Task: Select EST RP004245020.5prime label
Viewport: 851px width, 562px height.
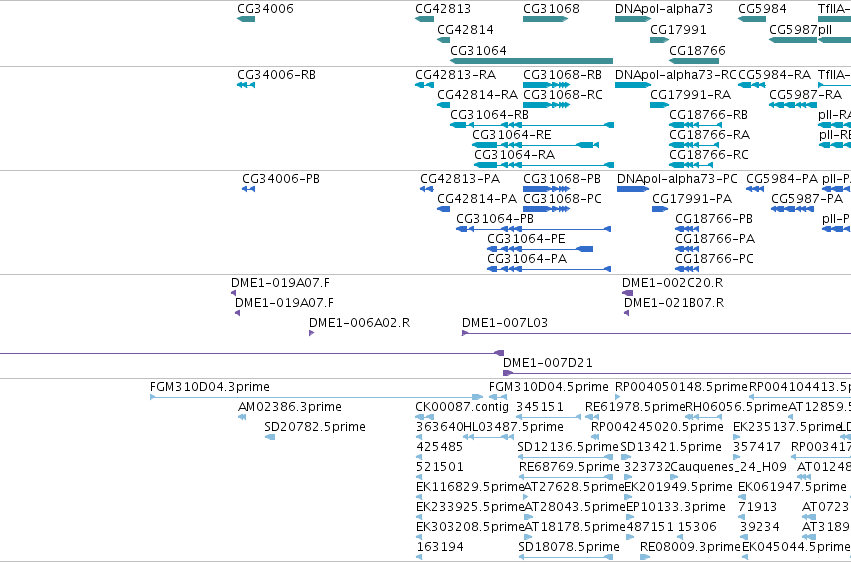Action: click(657, 427)
